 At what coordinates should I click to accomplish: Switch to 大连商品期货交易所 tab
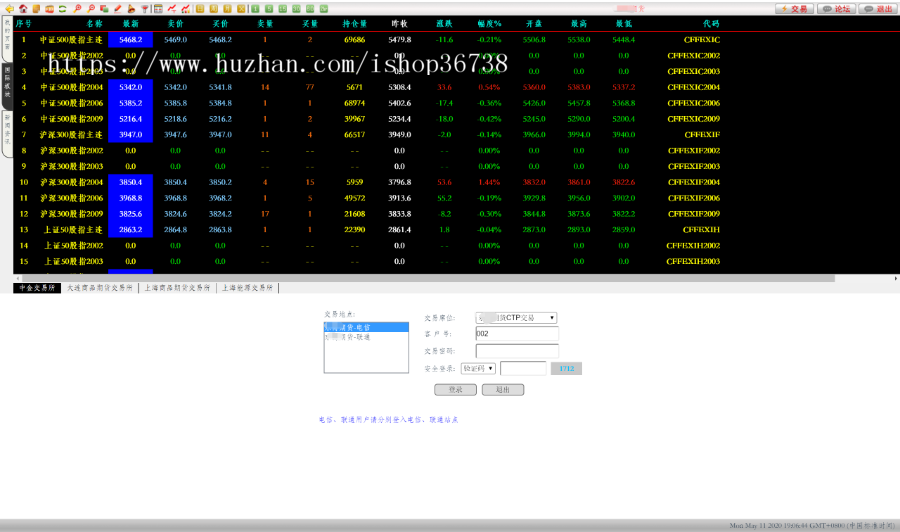pyautogui.click(x=99, y=287)
